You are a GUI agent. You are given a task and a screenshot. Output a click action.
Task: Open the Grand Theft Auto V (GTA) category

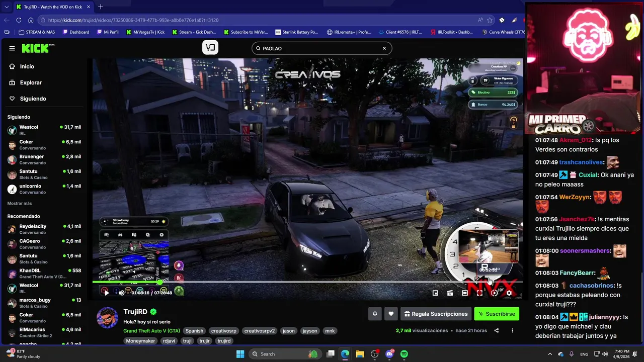coord(151,331)
